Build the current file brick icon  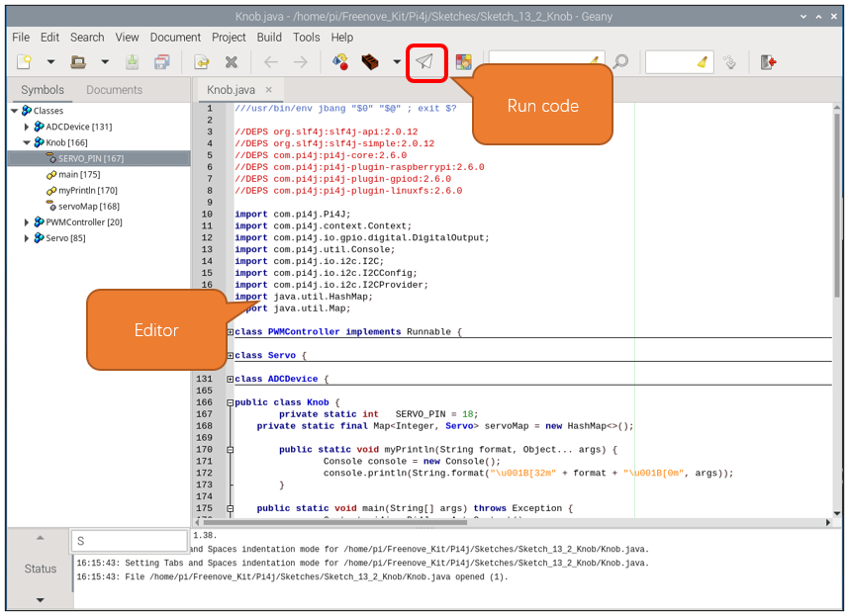(x=370, y=62)
